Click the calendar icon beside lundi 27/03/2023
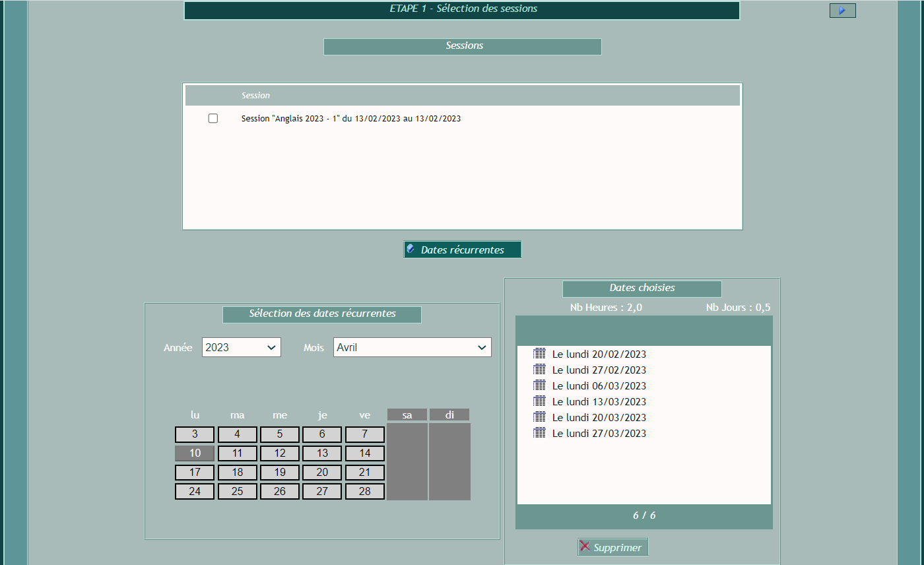924x565 pixels. tap(539, 433)
